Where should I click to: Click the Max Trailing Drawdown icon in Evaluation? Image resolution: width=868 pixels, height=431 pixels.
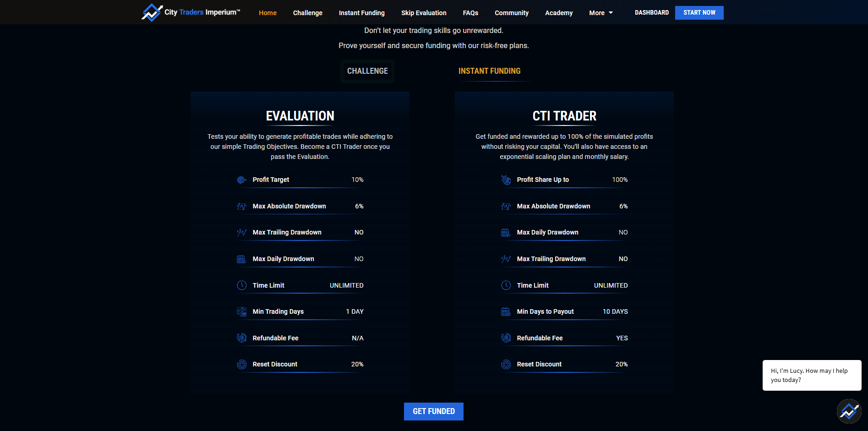coord(241,233)
